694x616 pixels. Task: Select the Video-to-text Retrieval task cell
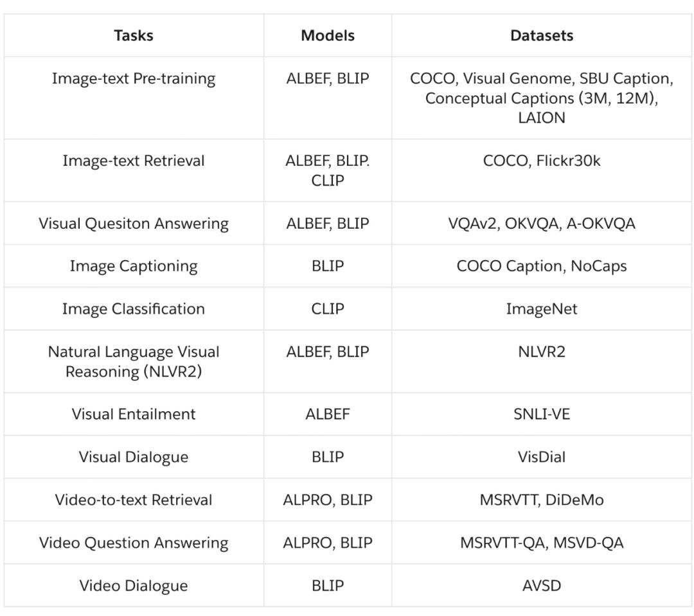coord(134,500)
